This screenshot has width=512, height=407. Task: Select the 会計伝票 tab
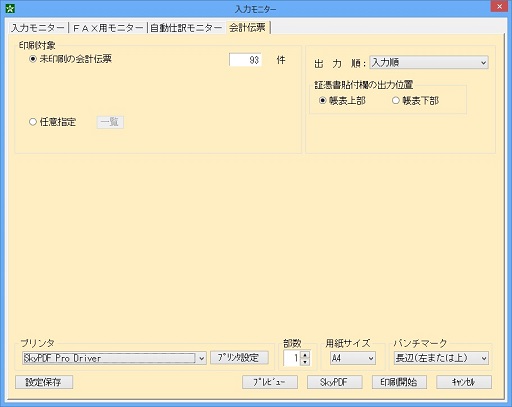247,27
